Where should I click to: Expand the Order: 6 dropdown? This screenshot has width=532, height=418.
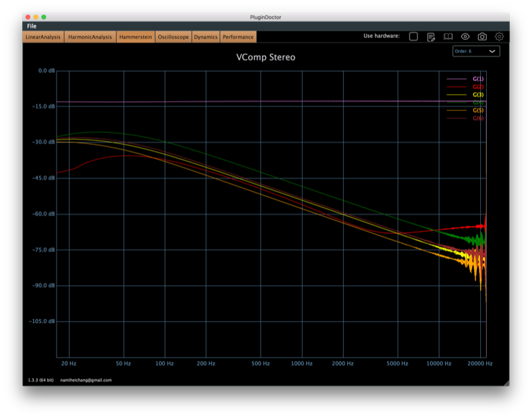coord(476,51)
